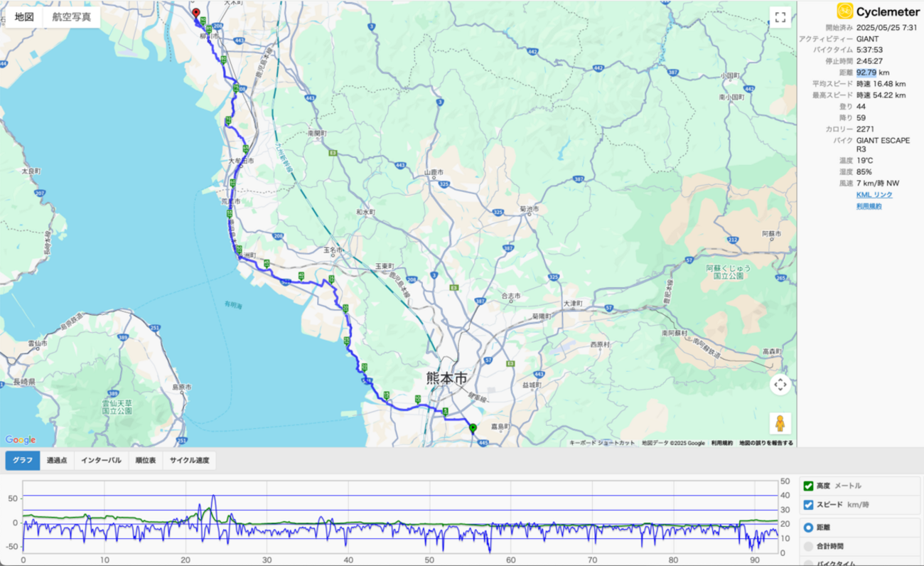Click the humidity value 85%
The height and width of the screenshot is (566, 924).
click(x=864, y=172)
